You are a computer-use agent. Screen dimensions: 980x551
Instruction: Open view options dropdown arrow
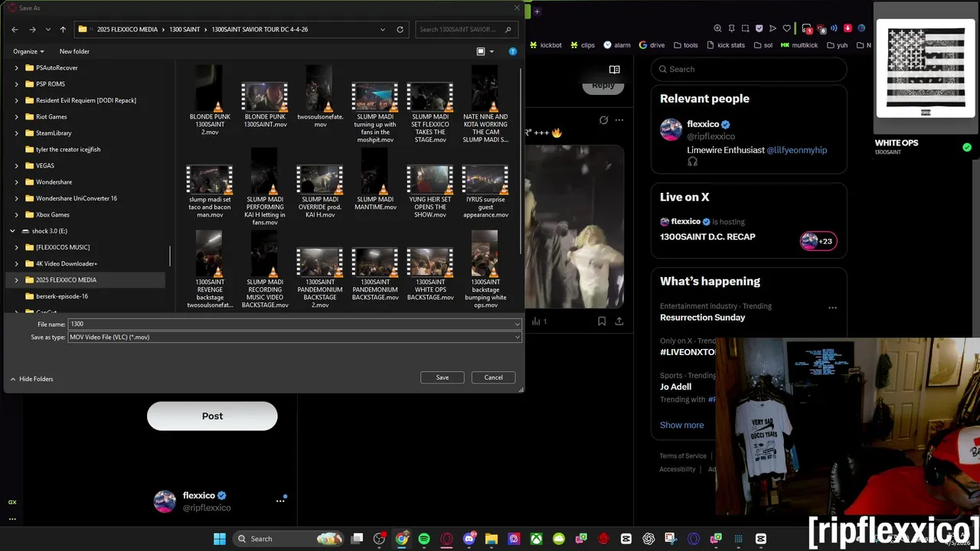coord(492,51)
